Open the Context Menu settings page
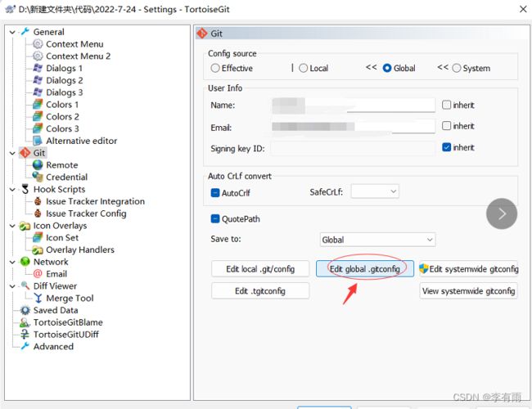The width and height of the screenshot is (532, 409). tap(74, 44)
